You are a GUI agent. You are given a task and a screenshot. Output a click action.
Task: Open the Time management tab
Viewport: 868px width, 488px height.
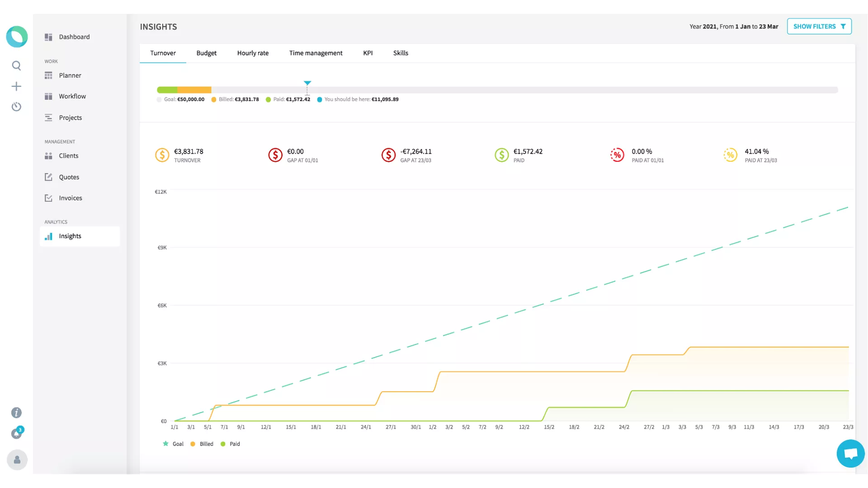click(316, 53)
